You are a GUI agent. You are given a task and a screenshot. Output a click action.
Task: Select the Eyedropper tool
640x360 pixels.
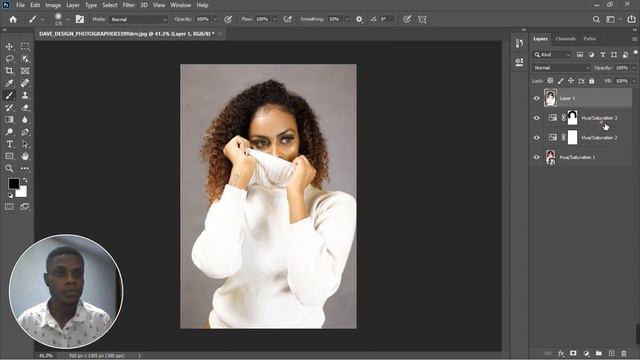(x=9, y=83)
